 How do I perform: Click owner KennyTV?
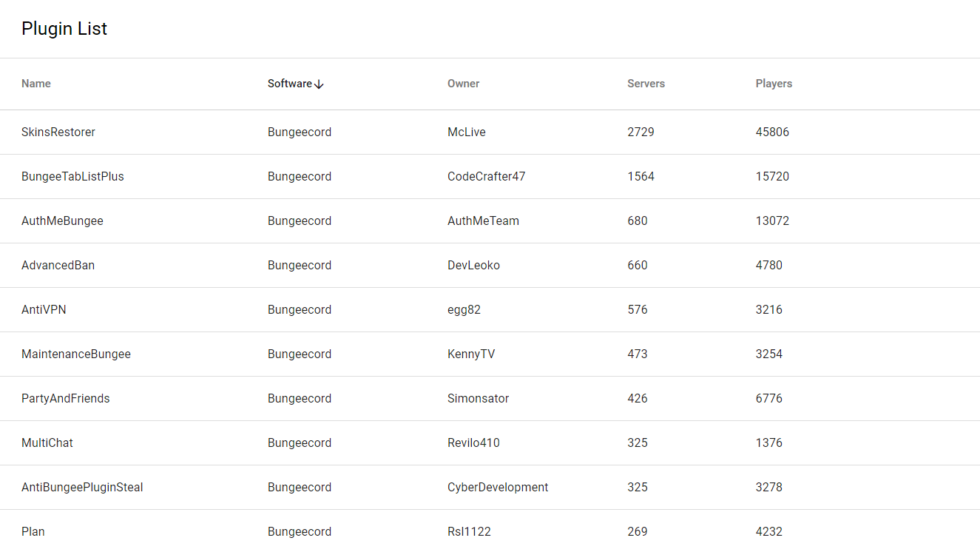(x=471, y=354)
